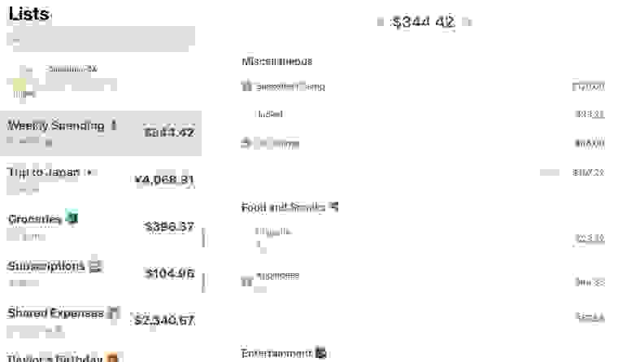Click the $344.42 total at top

click(x=424, y=22)
